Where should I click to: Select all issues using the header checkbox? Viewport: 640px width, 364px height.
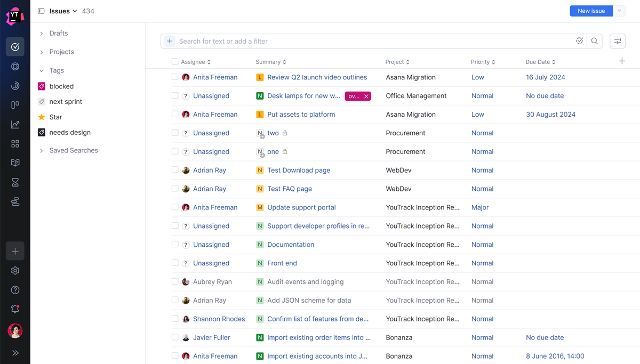tap(175, 61)
